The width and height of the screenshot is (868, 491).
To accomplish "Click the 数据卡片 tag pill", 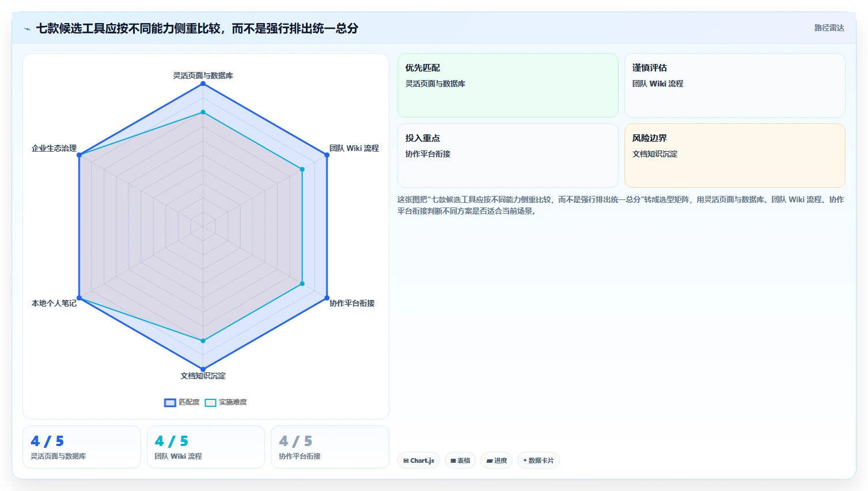I will pos(539,460).
